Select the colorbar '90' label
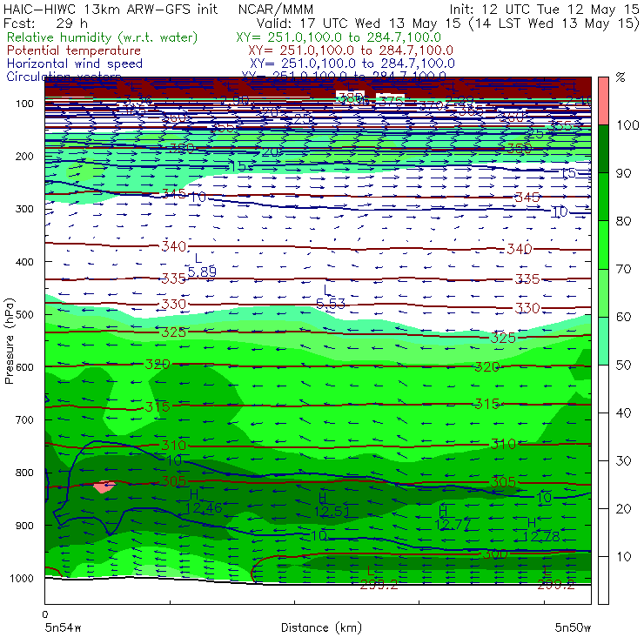 (x=623, y=173)
